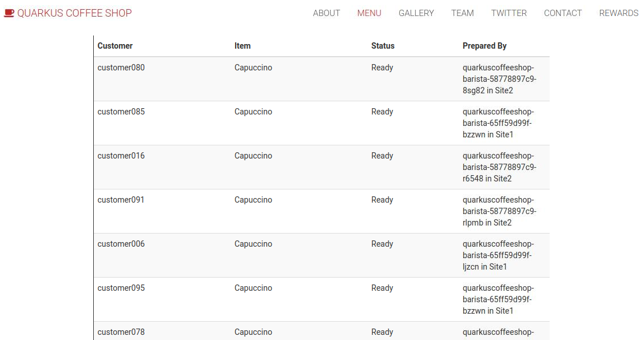Click the Customer column header
The height and width of the screenshot is (340, 644).
[x=115, y=46]
